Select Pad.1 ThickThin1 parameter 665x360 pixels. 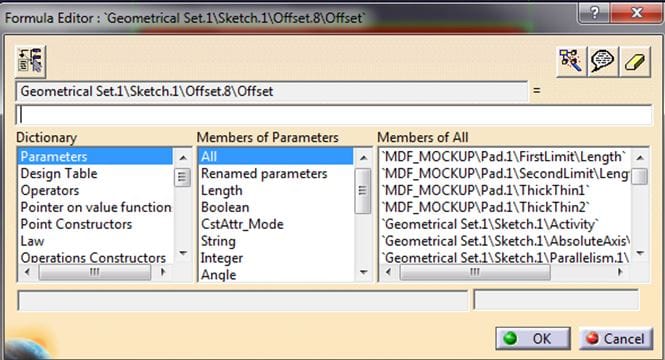pyautogui.click(x=486, y=190)
